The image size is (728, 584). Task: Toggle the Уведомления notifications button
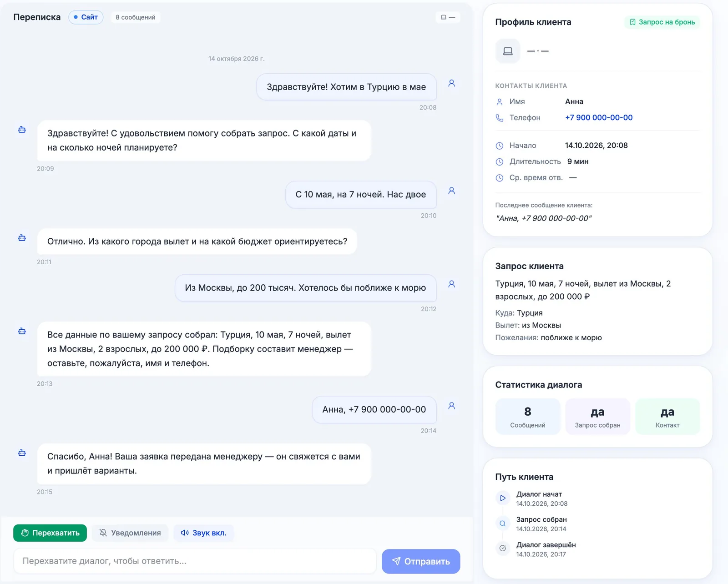pos(130,533)
